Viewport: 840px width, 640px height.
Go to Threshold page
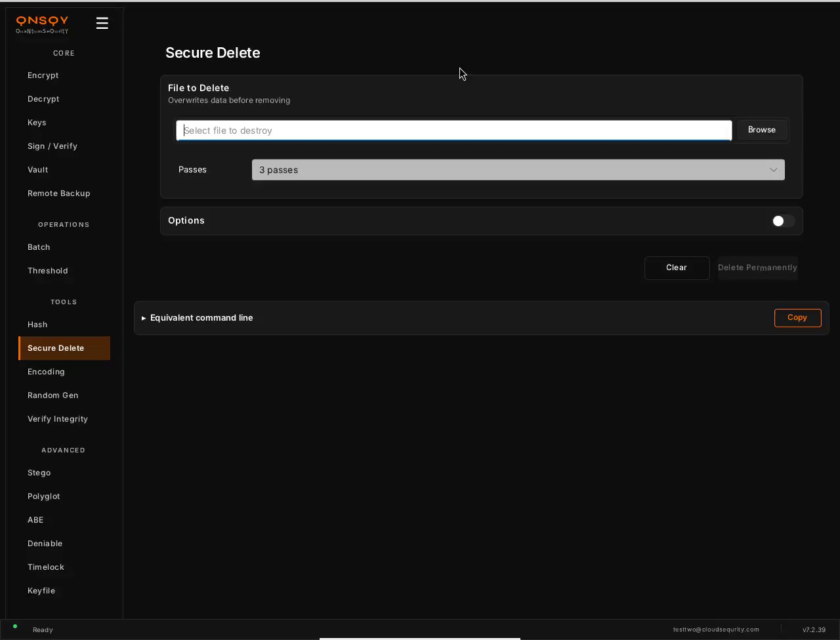coord(64,271)
